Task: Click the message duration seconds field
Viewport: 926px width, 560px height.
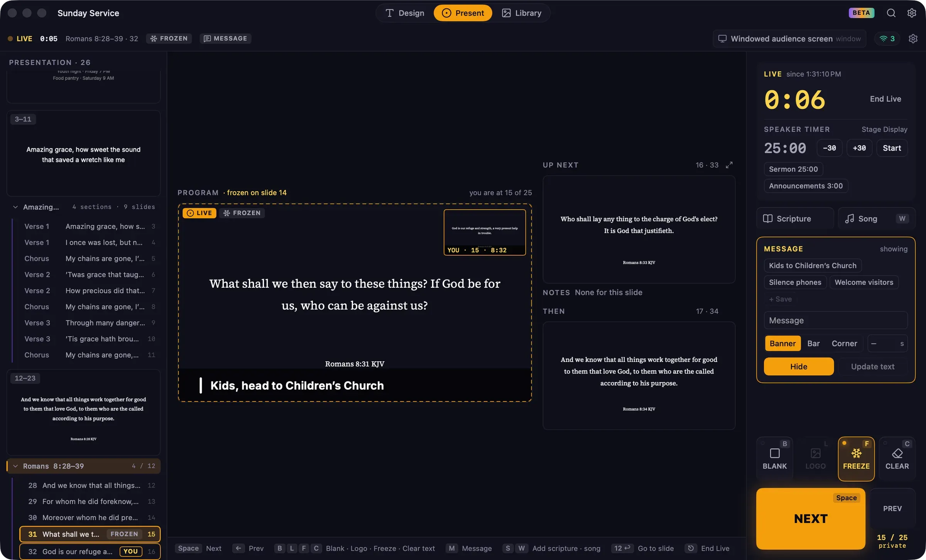Action: (x=887, y=344)
